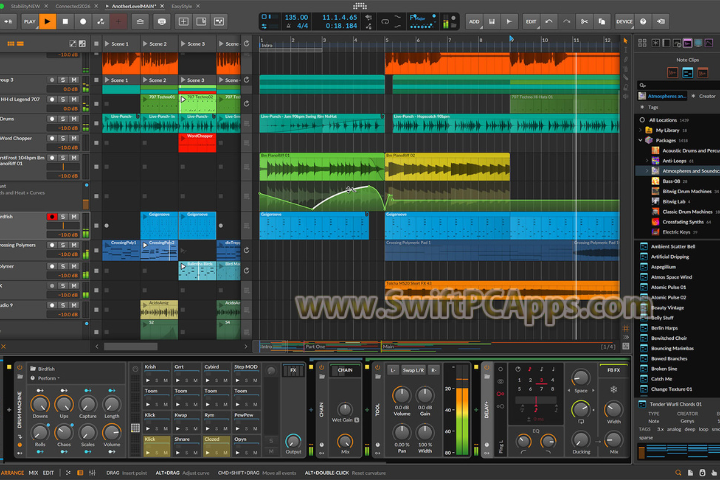This screenshot has height=480, width=720.
Task: Click the horizontal scrollbar below clip launcher
Action: pos(131,347)
